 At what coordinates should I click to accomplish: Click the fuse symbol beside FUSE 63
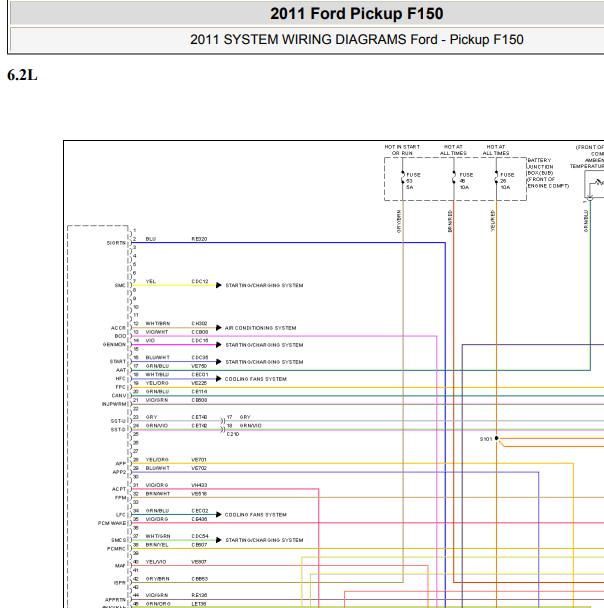click(403, 178)
